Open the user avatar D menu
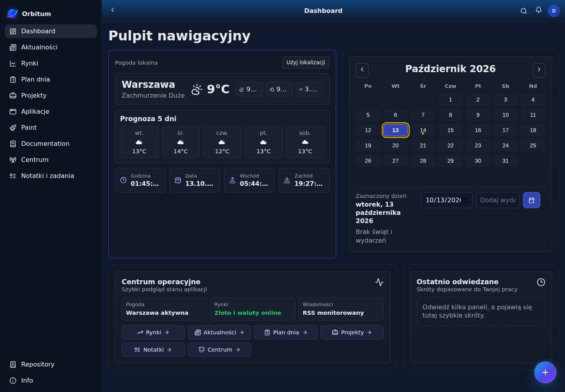Screen dimensions: 565x392 (x=554, y=11)
